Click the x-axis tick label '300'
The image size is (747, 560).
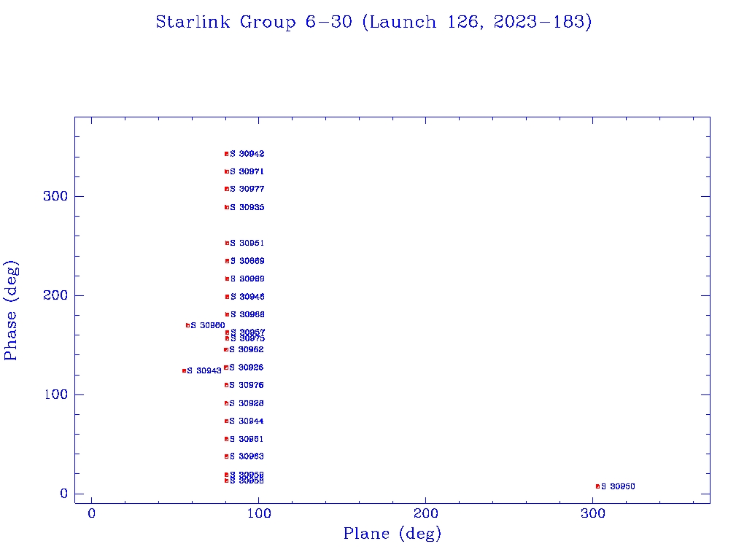point(592,513)
